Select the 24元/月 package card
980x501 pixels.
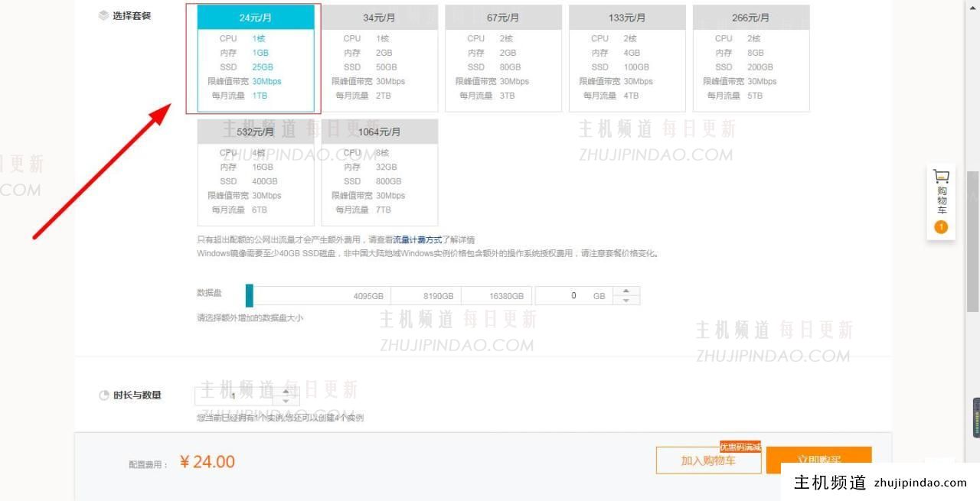256,59
